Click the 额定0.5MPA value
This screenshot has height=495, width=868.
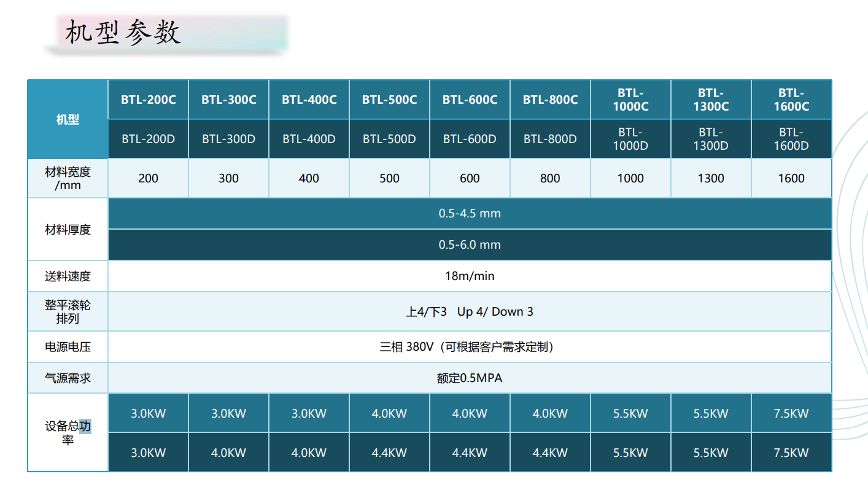470,378
